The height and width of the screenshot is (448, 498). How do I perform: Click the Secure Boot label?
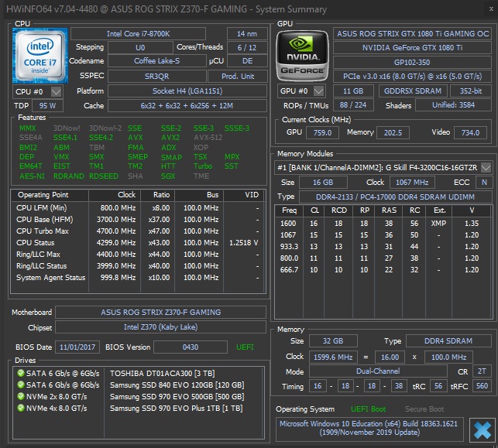424,409
